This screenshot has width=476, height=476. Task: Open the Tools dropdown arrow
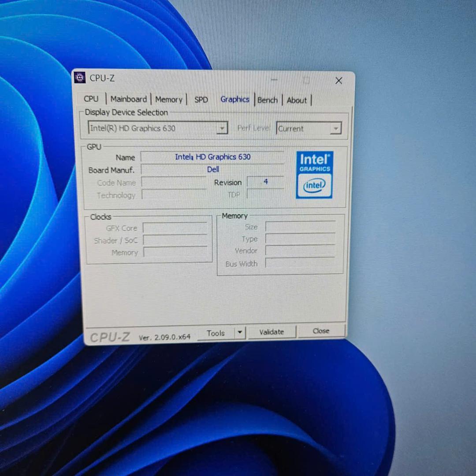(240, 332)
